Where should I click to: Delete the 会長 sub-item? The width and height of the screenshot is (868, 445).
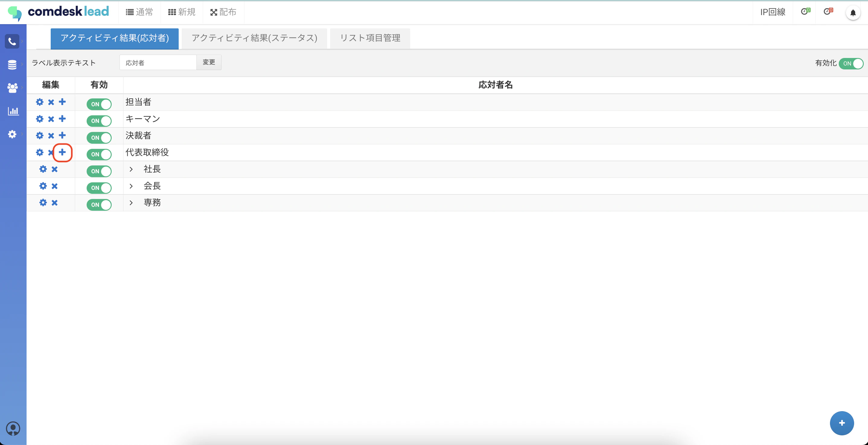click(55, 186)
